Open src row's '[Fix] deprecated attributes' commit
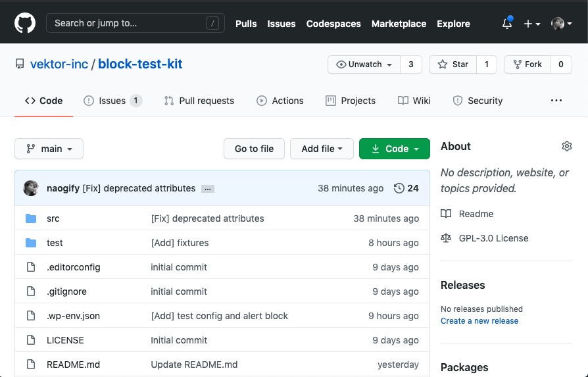Image resolution: width=588 pixels, height=377 pixels. pos(207,218)
